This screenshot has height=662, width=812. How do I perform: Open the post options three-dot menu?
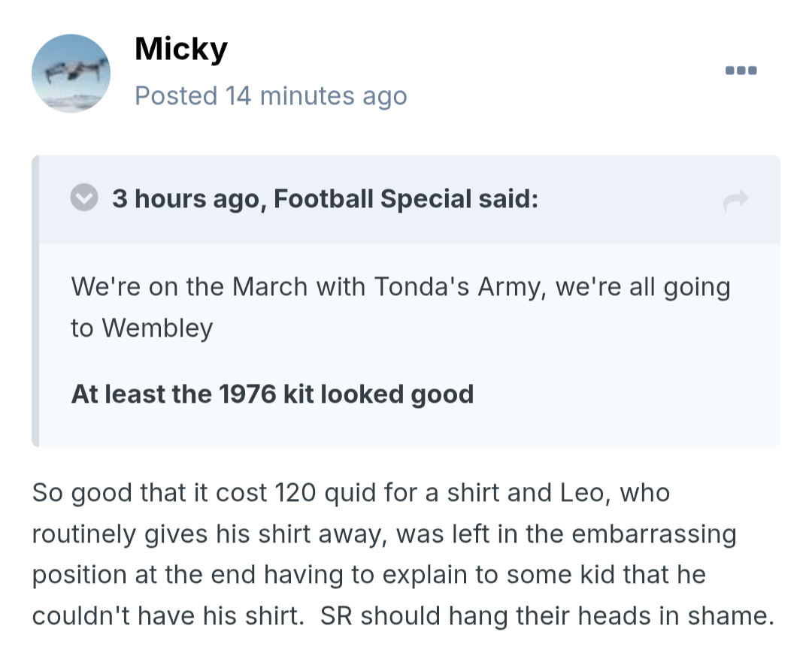[741, 71]
